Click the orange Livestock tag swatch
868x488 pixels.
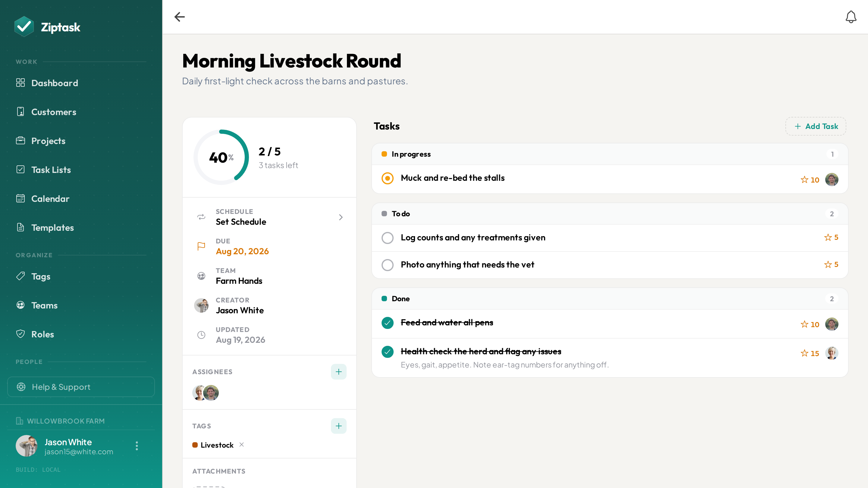click(x=195, y=445)
